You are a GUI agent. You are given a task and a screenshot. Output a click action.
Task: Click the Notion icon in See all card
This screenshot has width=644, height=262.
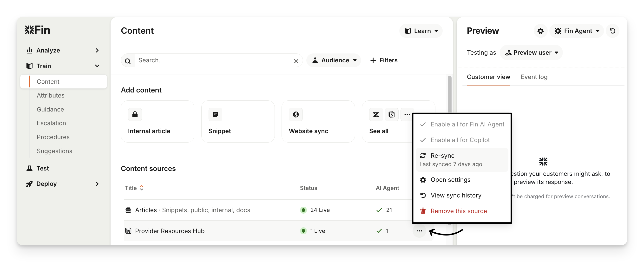[x=391, y=114]
